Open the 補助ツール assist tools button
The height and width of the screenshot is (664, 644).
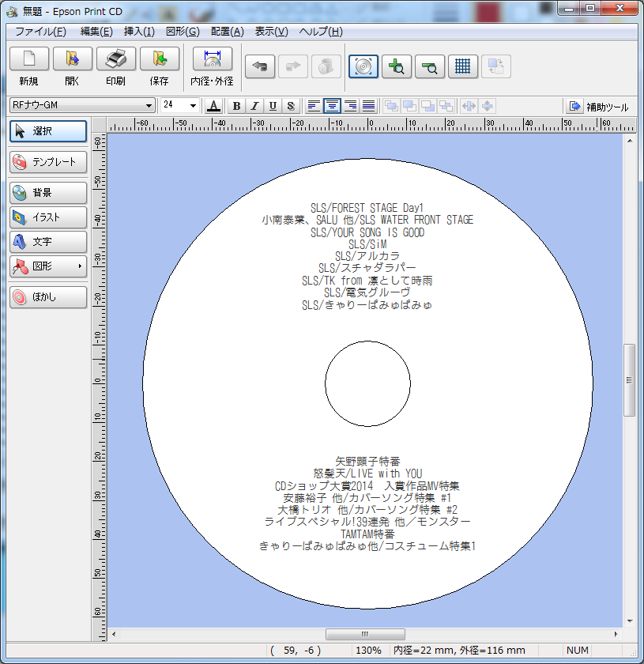[x=598, y=106]
